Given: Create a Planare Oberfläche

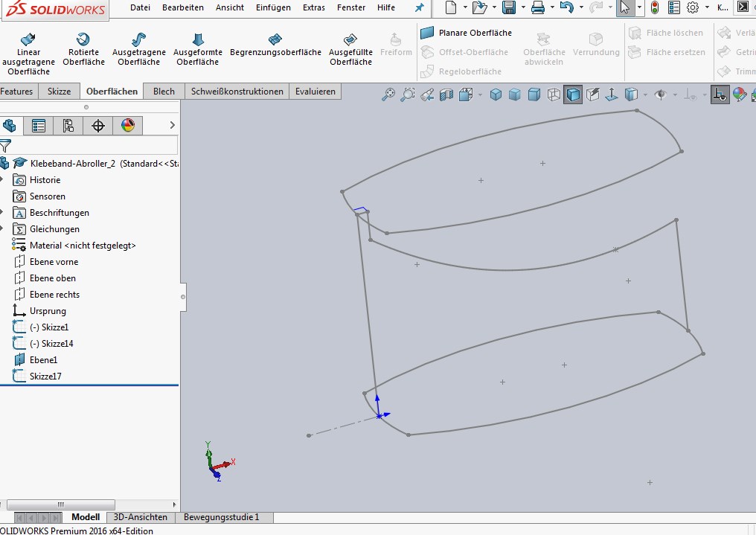Looking at the screenshot, I should (x=466, y=33).
